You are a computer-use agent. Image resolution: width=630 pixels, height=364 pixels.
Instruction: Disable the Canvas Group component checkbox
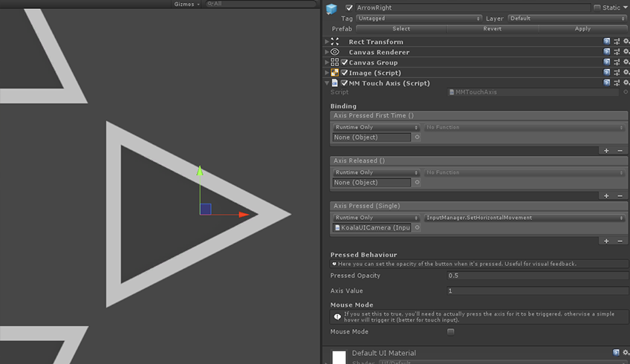coord(344,62)
